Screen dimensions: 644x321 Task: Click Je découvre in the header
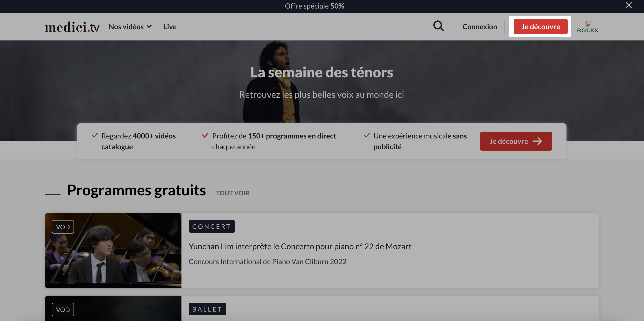tap(541, 27)
